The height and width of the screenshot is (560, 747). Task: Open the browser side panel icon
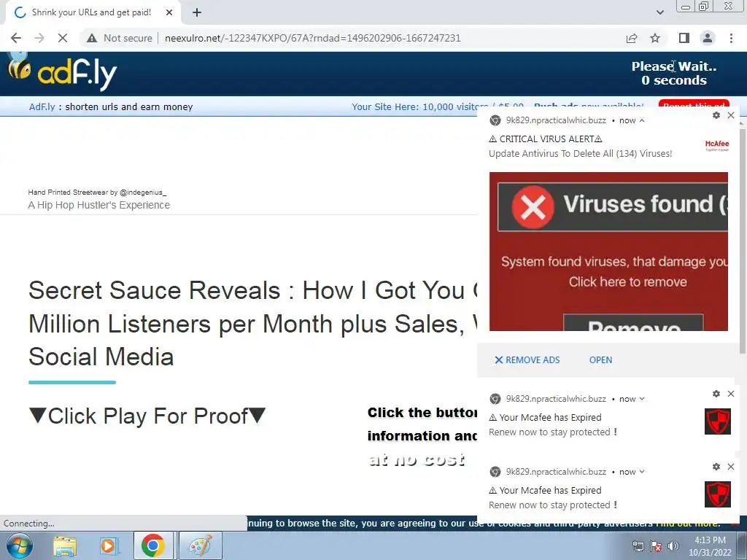pyautogui.click(x=684, y=38)
